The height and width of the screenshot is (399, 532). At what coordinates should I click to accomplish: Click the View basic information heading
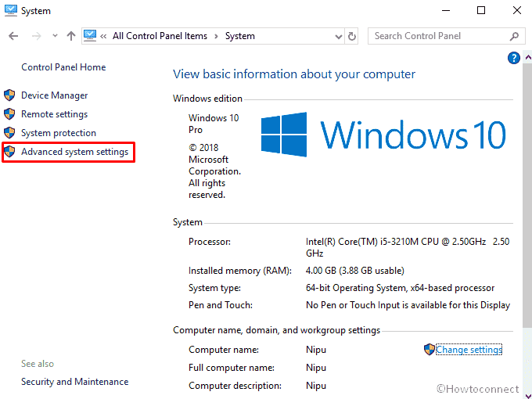(294, 74)
